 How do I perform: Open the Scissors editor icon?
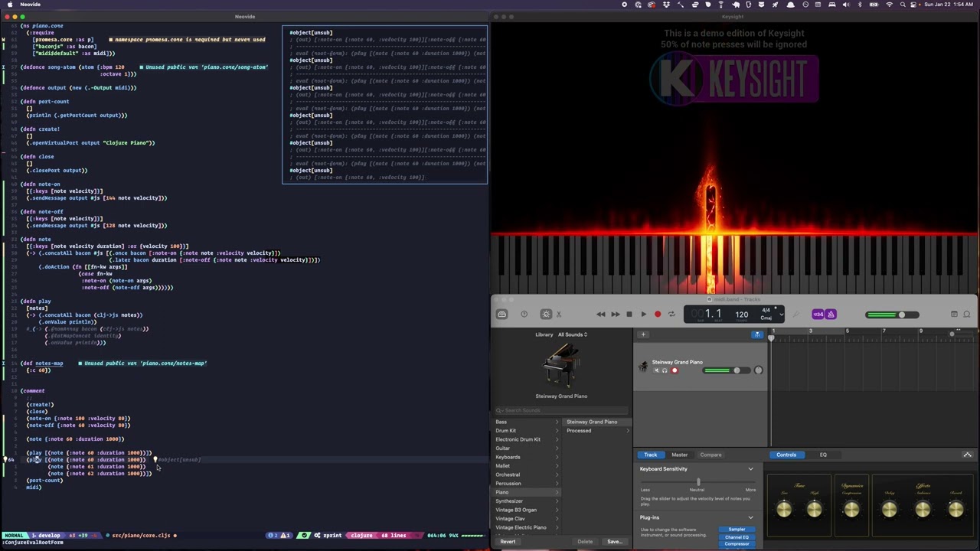559,315
